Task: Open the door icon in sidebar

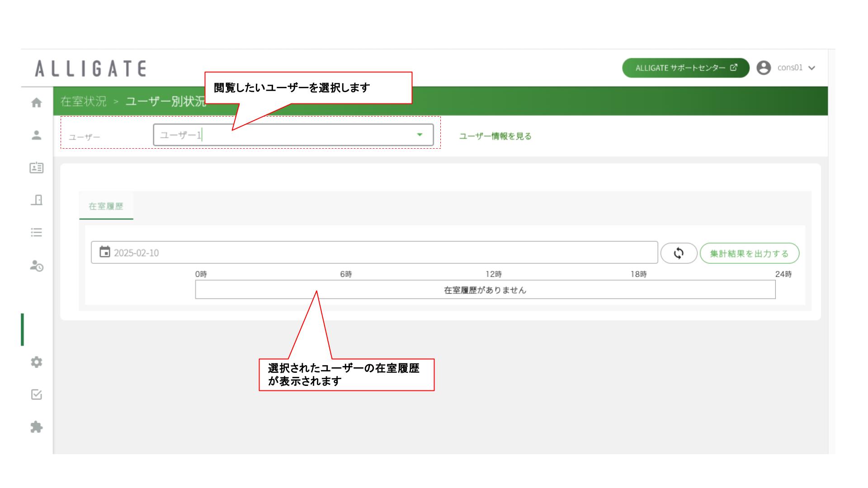Action: (x=37, y=200)
